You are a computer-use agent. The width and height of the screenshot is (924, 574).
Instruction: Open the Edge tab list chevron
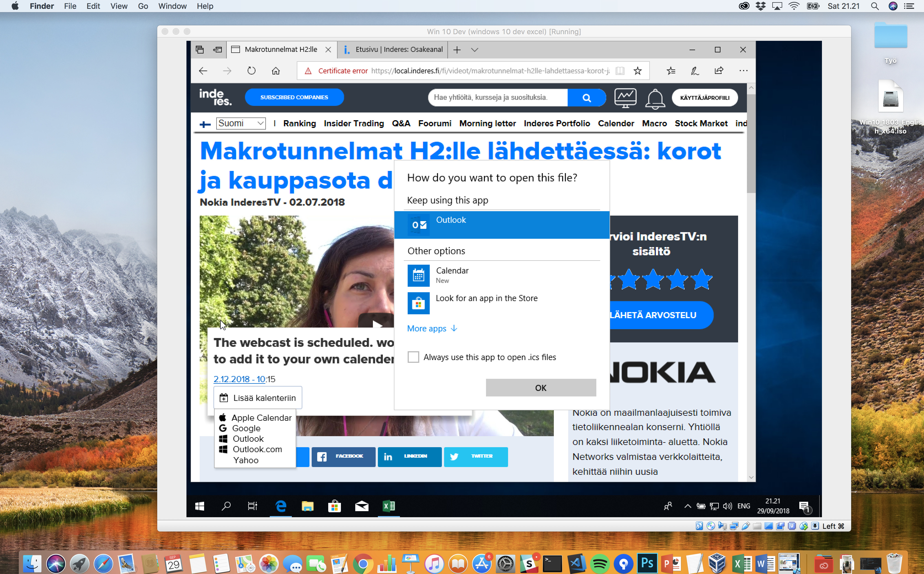click(x=475, y=50)
